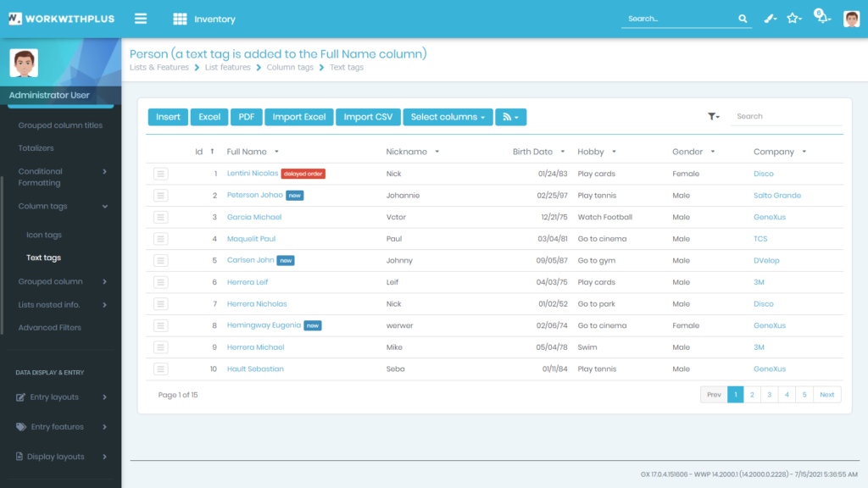
Task: Export using the PDF button
Action: (x=247, y=117)
